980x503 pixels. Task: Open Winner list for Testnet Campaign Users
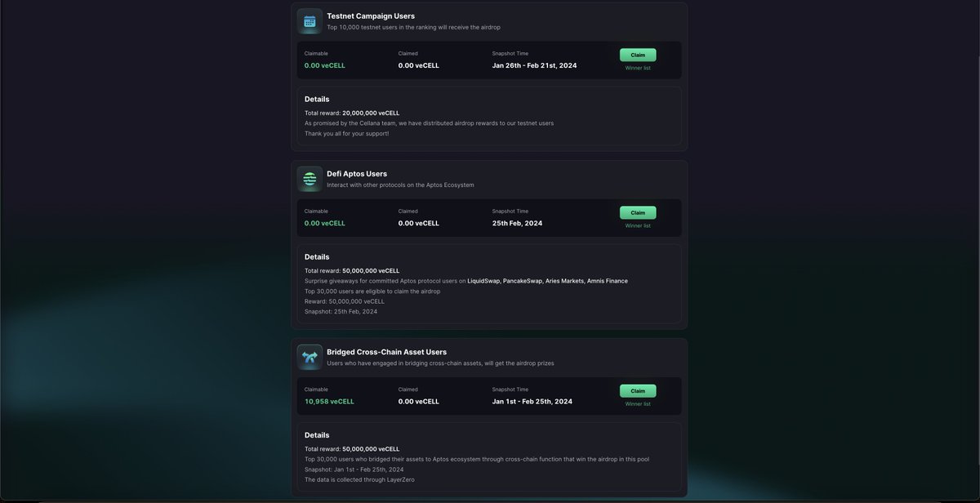point(638,68)
